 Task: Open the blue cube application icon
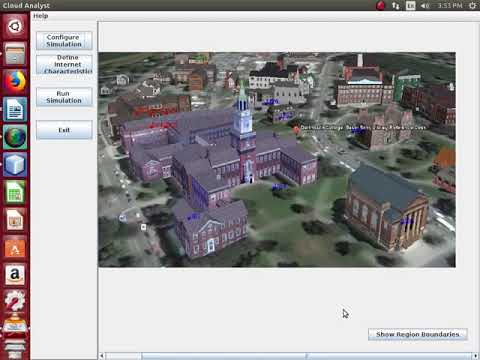coord(15,165)
